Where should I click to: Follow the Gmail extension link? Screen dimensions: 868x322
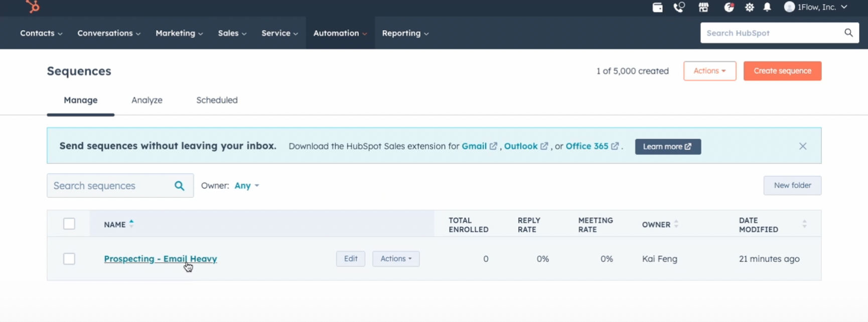click(x=474, y=146)
